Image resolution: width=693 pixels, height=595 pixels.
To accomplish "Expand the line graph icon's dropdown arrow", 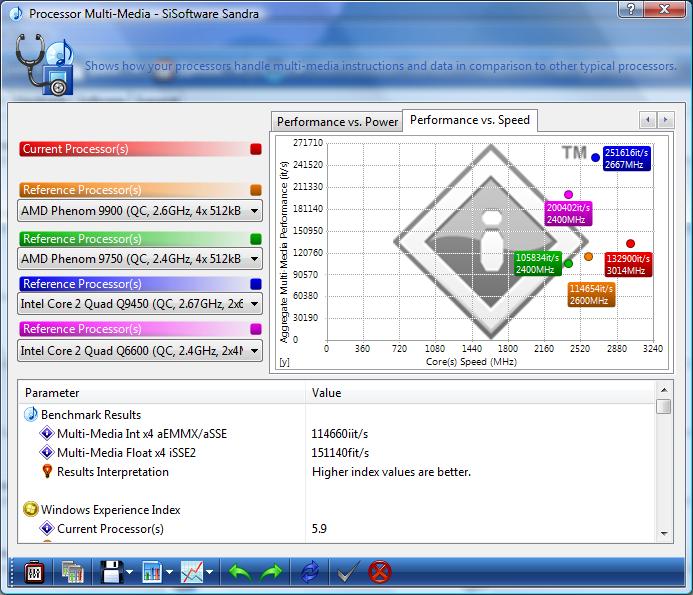I will coord(209,572).
